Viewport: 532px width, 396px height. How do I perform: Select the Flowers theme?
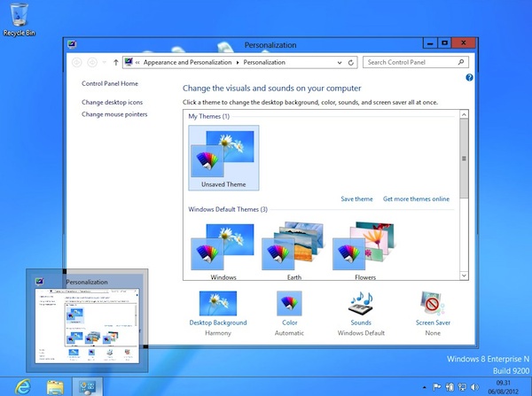[x=364, y=252]
